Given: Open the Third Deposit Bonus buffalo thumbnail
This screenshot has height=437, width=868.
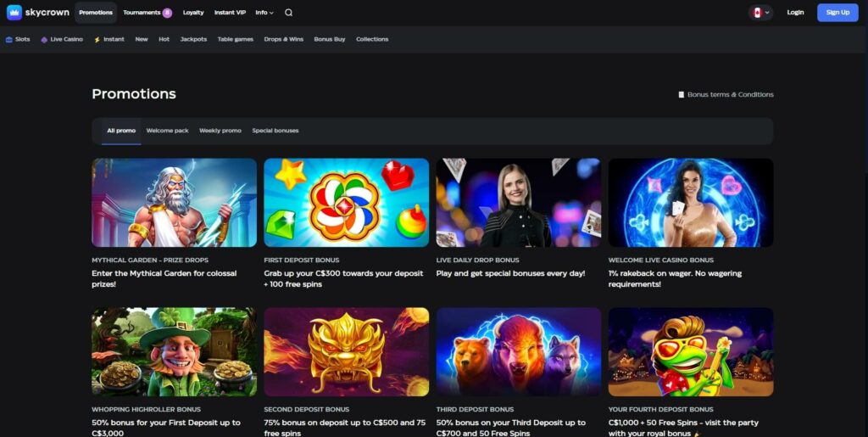Looking at the screenshot, I should click(x=519, y=351).
